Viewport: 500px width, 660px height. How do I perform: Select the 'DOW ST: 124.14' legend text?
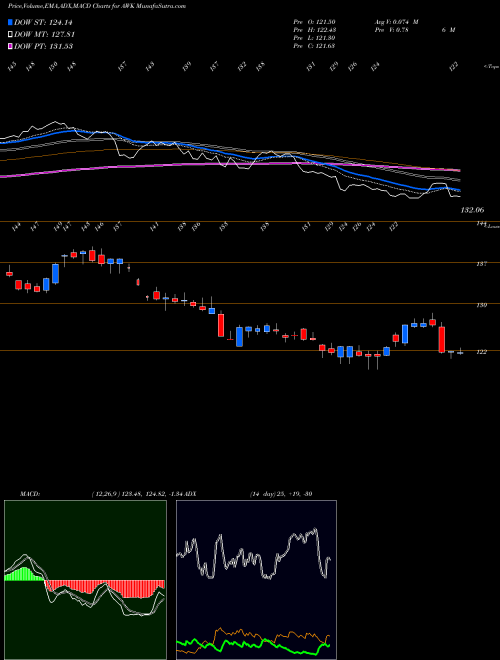click(x=44, y=23)
